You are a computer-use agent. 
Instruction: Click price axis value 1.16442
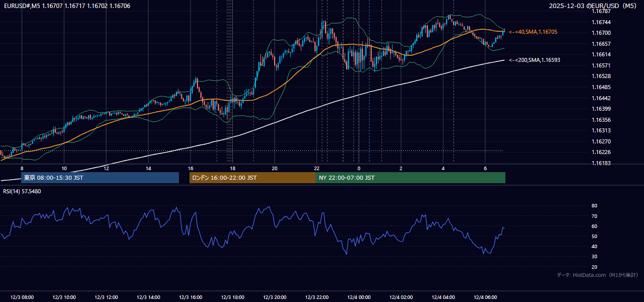(601, 98)
